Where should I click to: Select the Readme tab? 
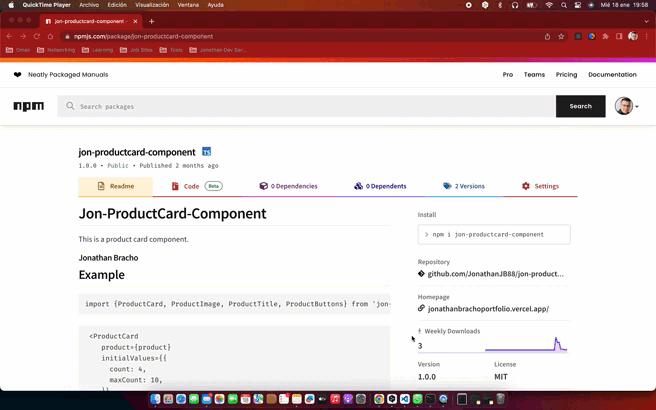pos(115,187)
